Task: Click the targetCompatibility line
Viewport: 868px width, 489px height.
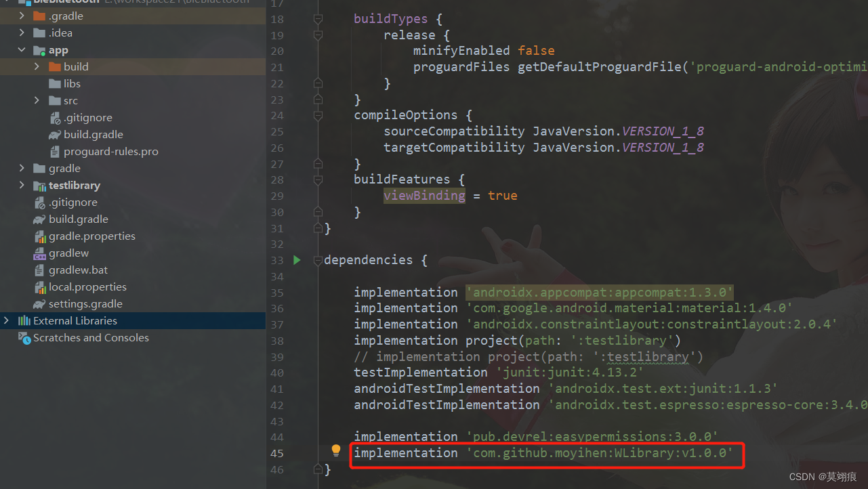Action: 544,147
